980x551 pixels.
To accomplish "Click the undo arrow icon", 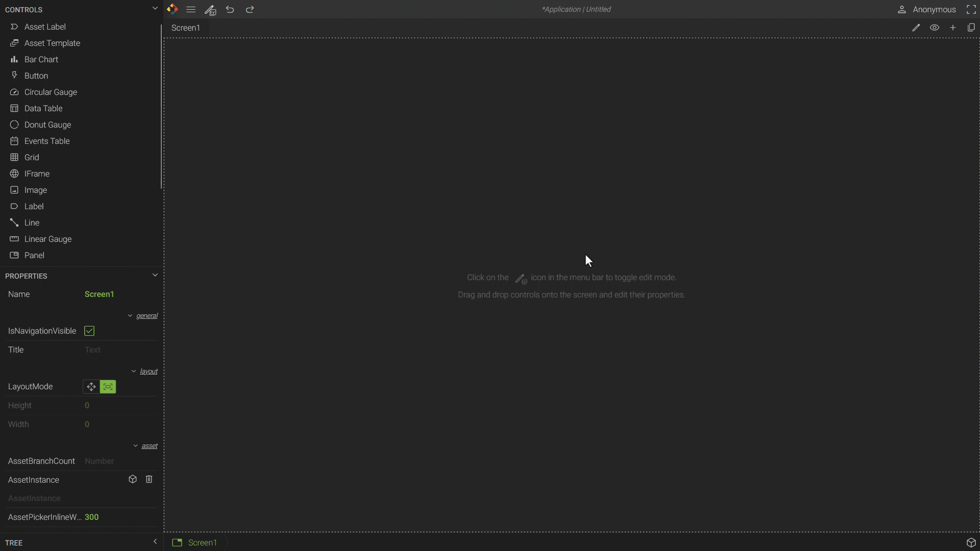I will tap(230, 10).
